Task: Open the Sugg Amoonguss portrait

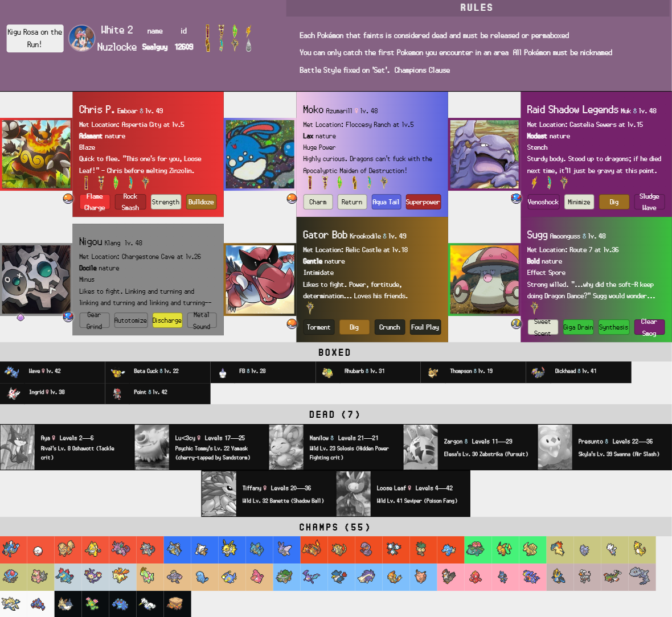Action: 484,279
